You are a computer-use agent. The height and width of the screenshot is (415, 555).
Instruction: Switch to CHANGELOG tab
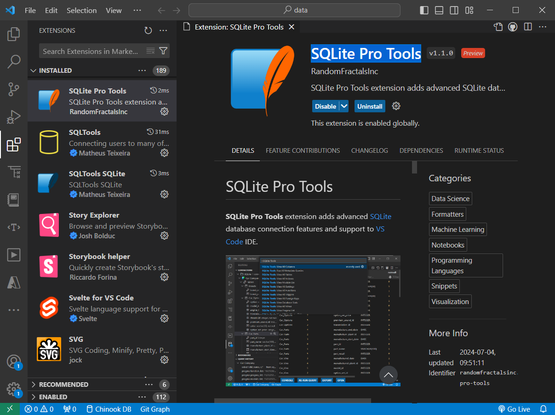click(370, 150)
